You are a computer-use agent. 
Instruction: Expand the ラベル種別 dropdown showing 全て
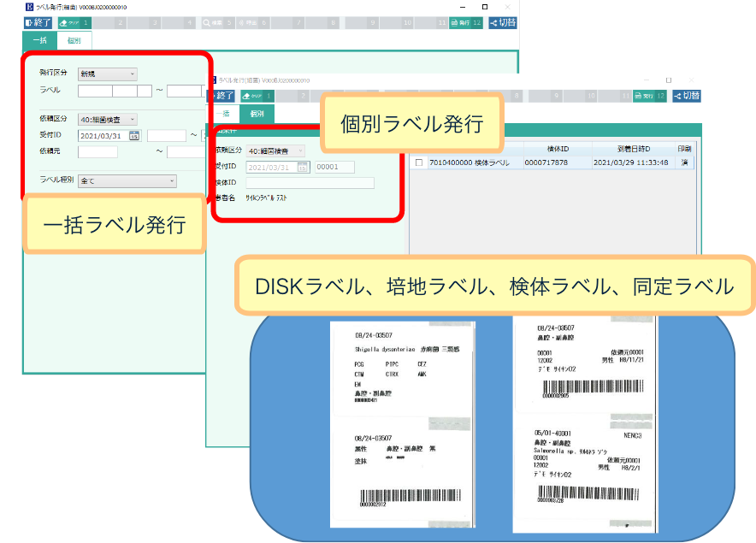(x=127, y=181)
